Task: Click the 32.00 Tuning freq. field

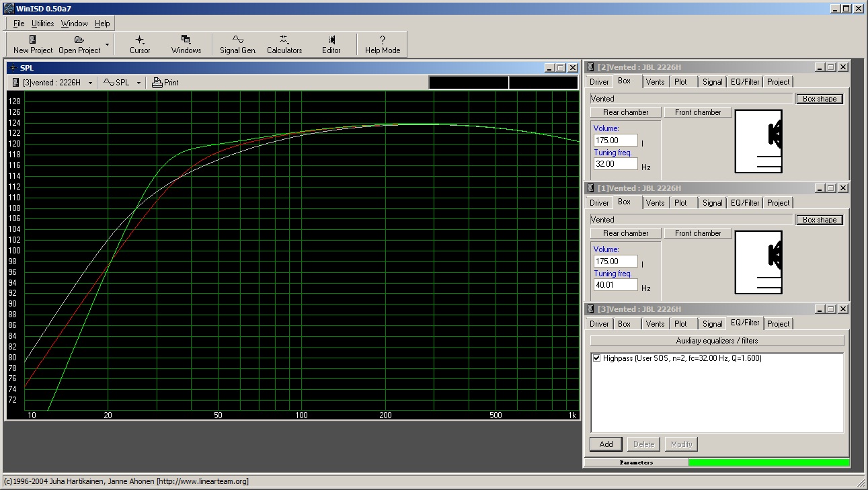Action: (615, 164)
